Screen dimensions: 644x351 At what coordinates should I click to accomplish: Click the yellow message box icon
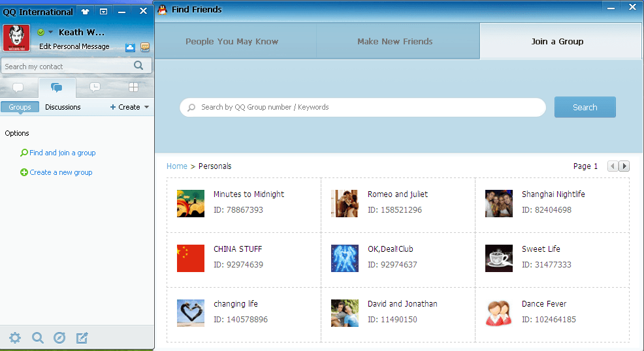[x=145, y=47]
